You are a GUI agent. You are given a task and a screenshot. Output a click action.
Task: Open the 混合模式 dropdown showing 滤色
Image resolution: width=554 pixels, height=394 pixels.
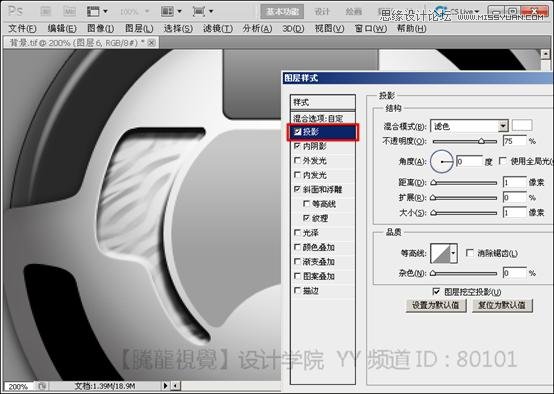pos(469,126)
